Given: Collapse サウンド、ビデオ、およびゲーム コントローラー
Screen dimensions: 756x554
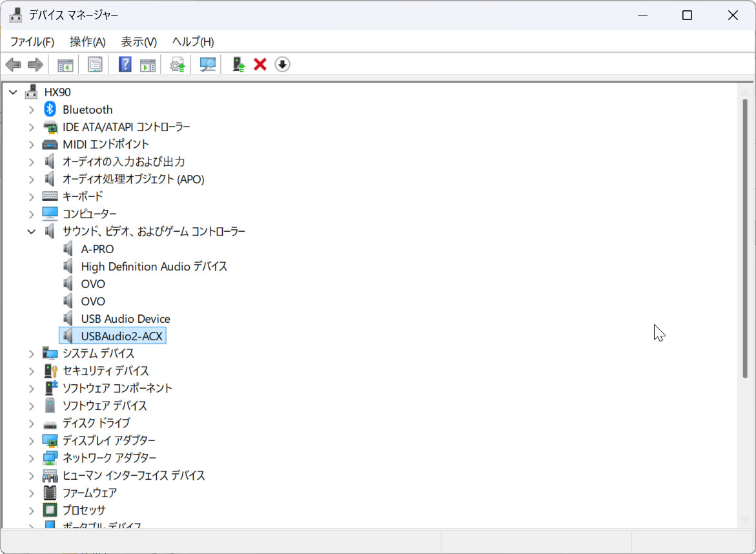Looking at the screenshot, I should 32,231.
